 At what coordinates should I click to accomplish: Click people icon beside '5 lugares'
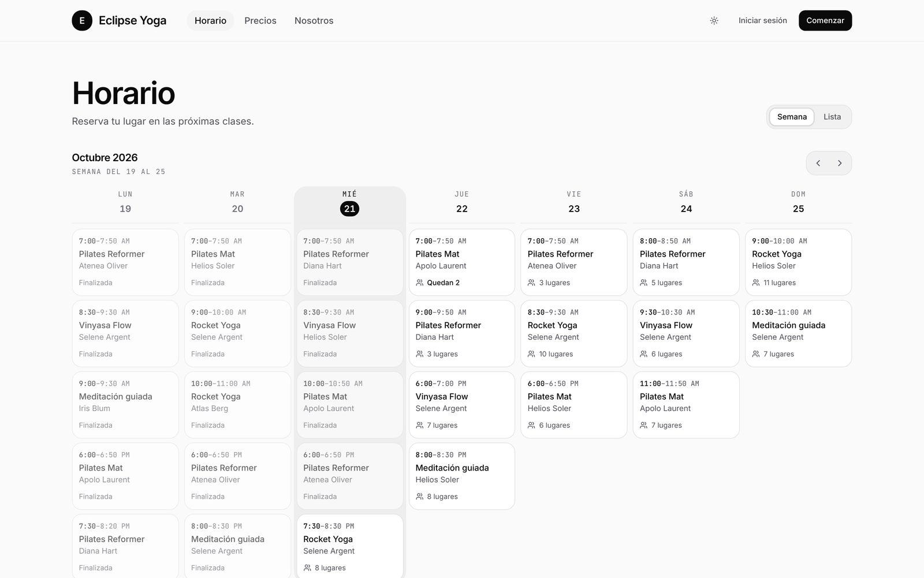pyautogui.click(x=644, y=283)
